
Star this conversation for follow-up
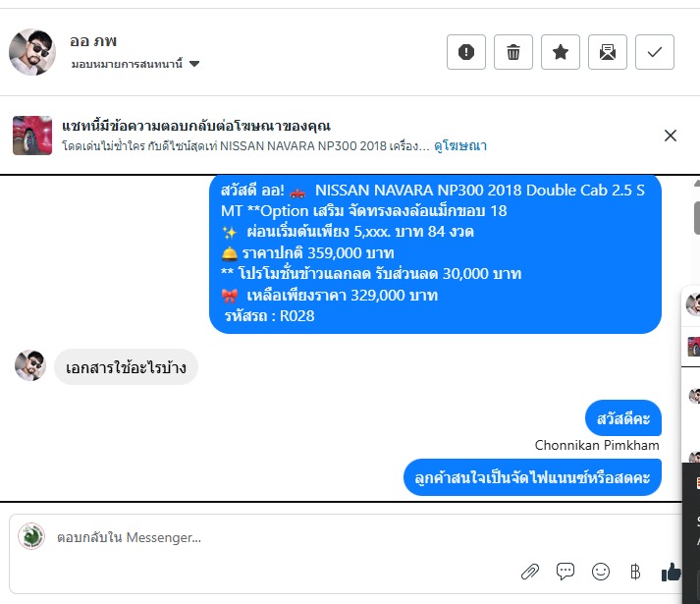(561, 52)
